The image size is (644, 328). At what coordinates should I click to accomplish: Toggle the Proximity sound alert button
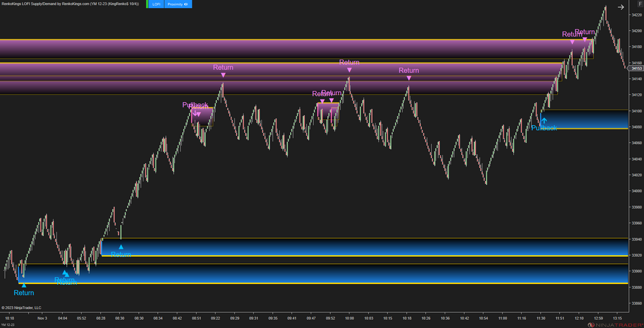[x=178, y=4]
